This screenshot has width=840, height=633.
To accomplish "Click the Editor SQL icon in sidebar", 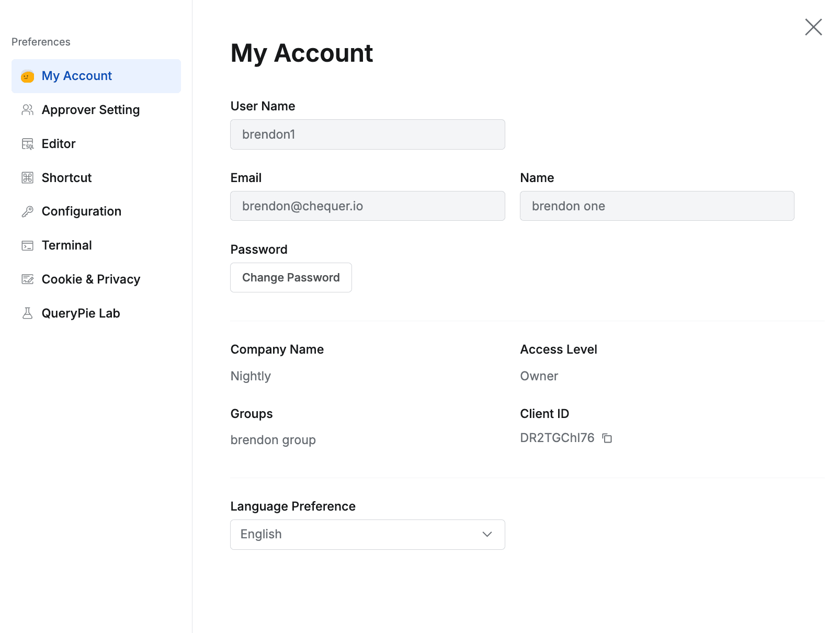I will 28,143.
